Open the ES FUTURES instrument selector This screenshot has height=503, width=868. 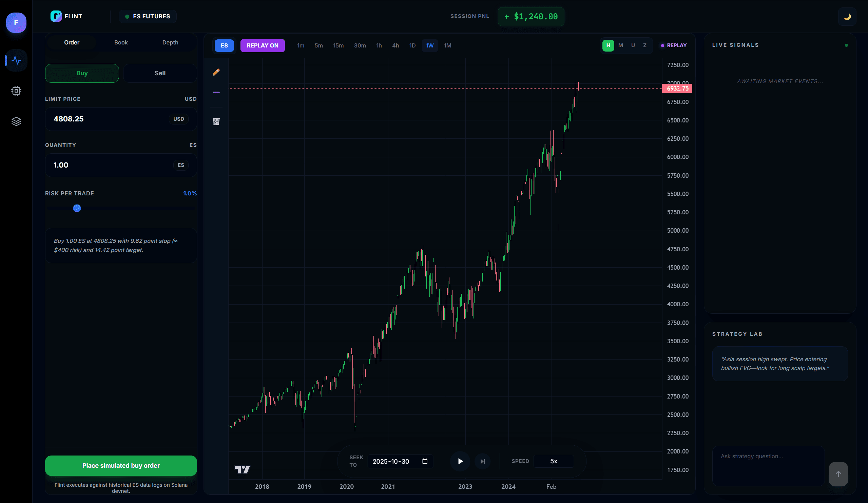click(x=148, y=17)
